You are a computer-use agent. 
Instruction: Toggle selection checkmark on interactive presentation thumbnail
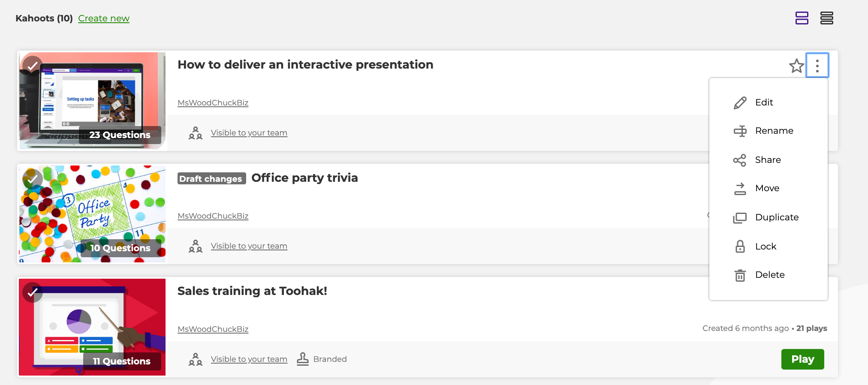tap(33, 66)
